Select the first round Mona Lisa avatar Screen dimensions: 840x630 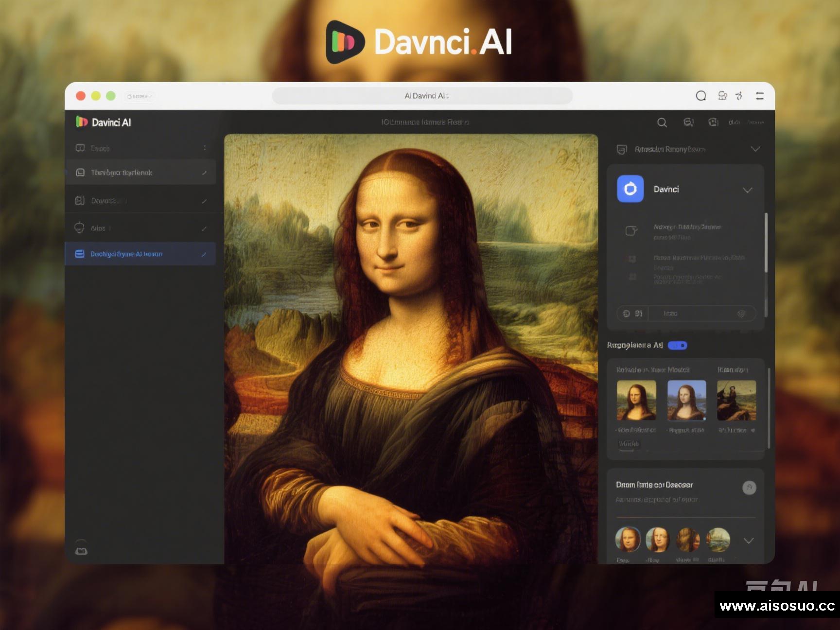point(628,540)
